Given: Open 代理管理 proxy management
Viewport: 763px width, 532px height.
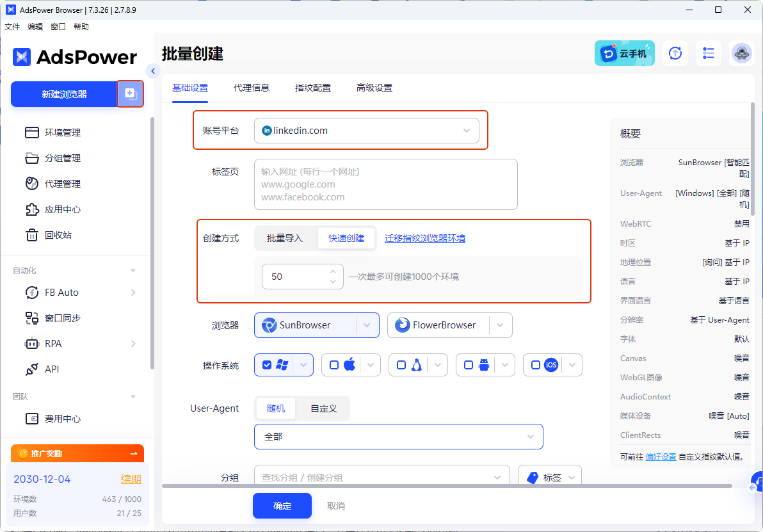Looking at the screenshot, I should (x=62, y=184).
